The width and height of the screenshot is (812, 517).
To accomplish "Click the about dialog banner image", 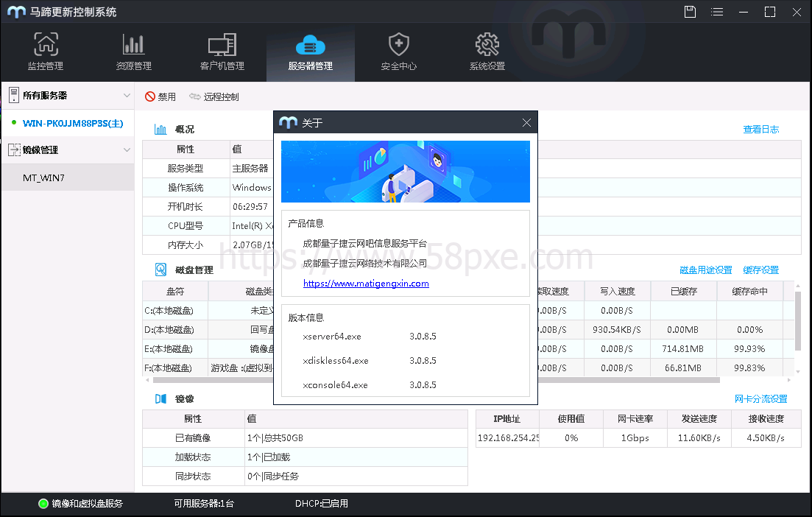I will (x=406, y=172).
